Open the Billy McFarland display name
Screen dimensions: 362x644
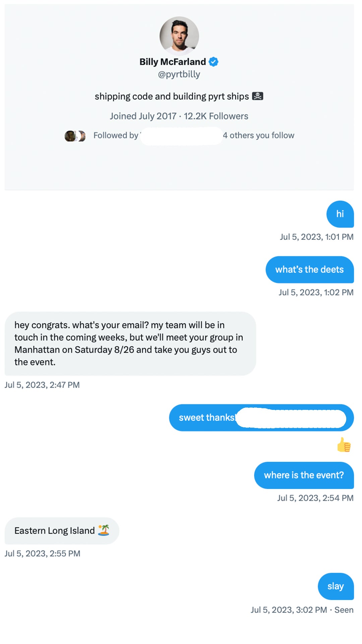(x=173, y=62)
